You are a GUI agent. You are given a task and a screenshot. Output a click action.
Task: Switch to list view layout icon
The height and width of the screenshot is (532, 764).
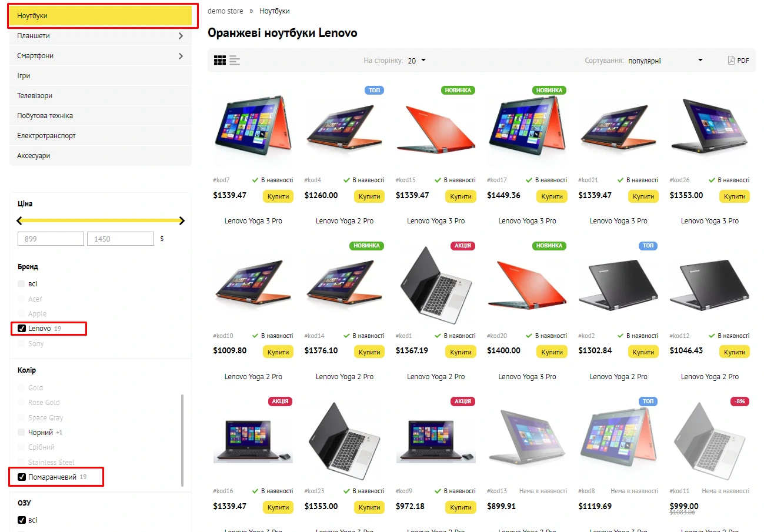235,61
